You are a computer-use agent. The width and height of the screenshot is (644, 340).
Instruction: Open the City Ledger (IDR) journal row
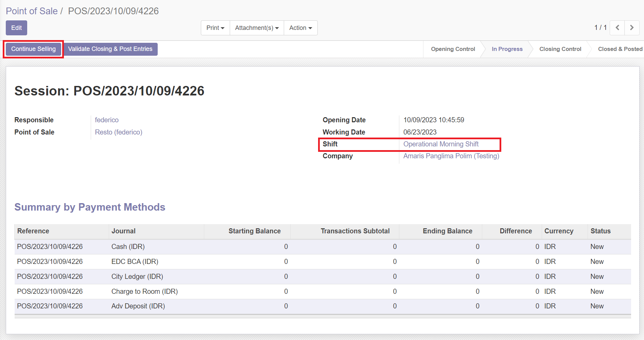coord(323,276)
